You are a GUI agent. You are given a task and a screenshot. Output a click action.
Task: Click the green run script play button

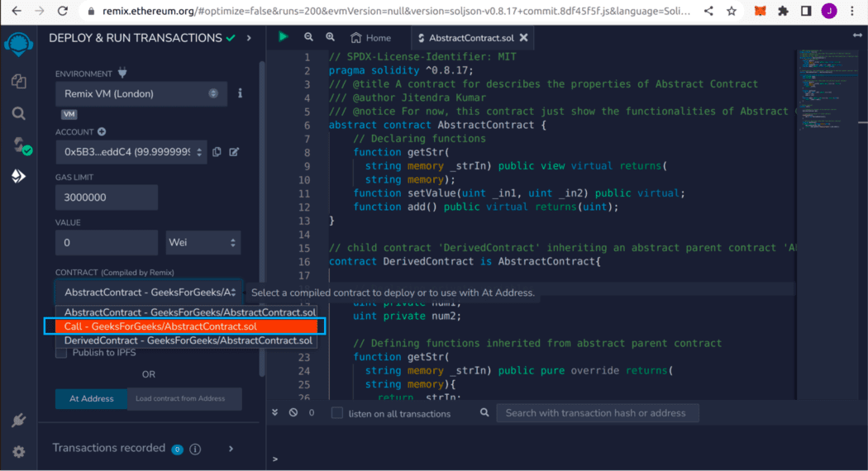(x=284, y=37)
